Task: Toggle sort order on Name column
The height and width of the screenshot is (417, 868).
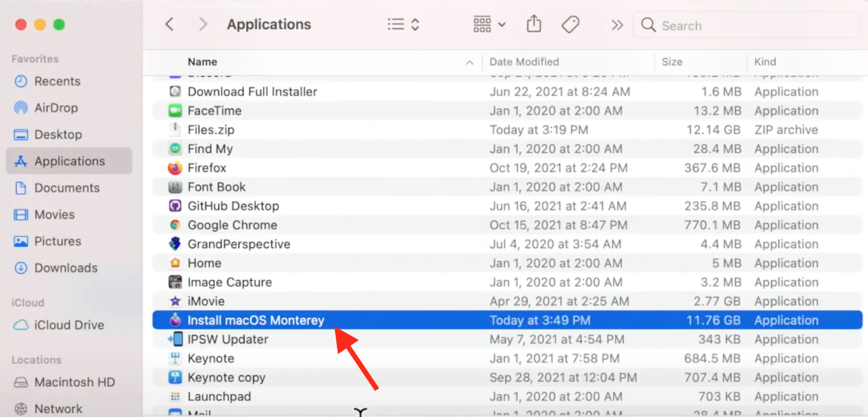Action: (x=202, y=62)
